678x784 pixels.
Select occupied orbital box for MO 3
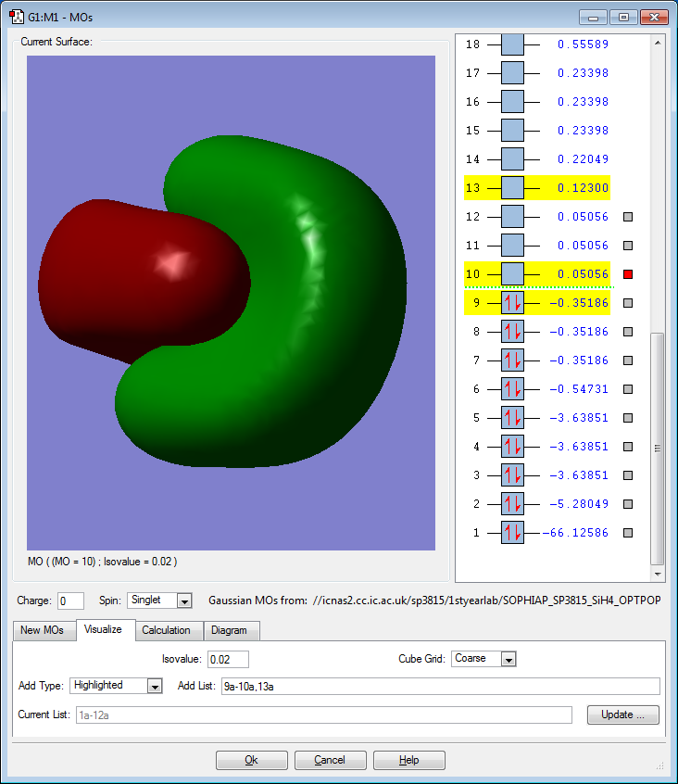pyautogui.click(x=512, y=475)
